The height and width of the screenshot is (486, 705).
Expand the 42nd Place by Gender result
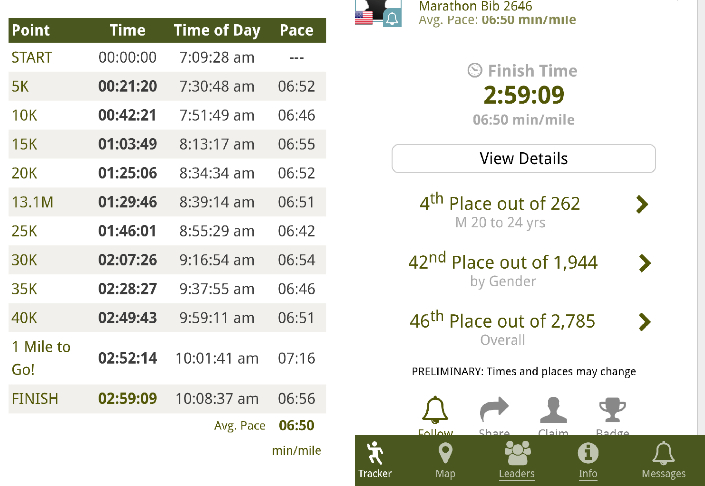644,263
